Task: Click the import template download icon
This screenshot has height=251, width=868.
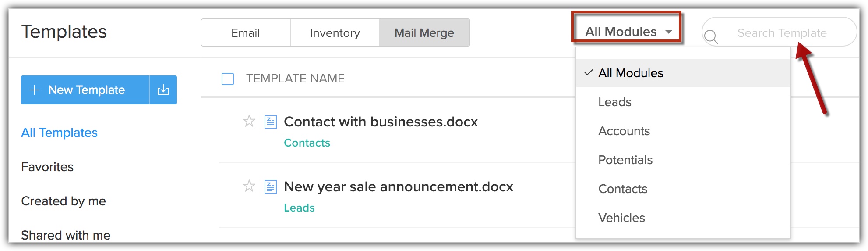Action: 163,90
